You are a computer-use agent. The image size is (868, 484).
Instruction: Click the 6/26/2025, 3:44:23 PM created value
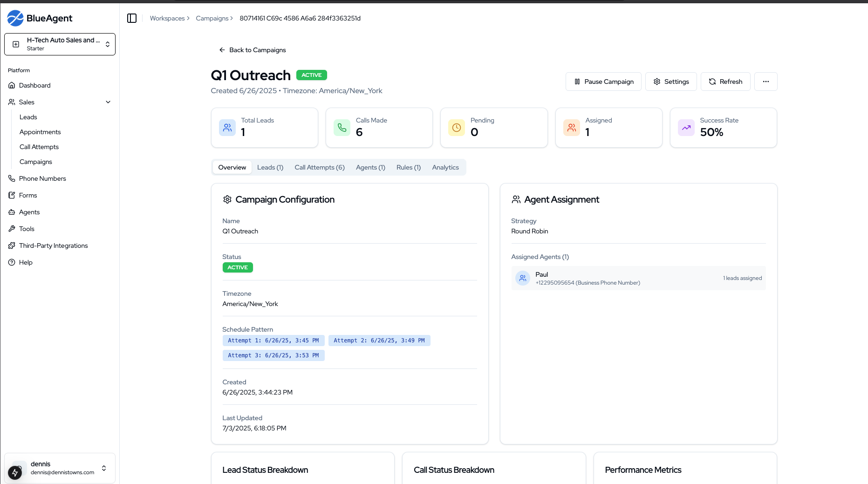pyautogui.click(x=258, y=392)
